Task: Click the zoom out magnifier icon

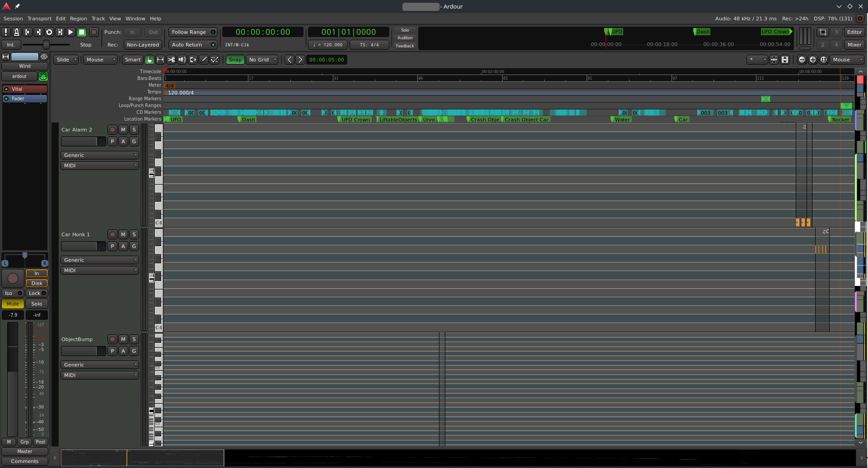Action: (x=802, y=60)
